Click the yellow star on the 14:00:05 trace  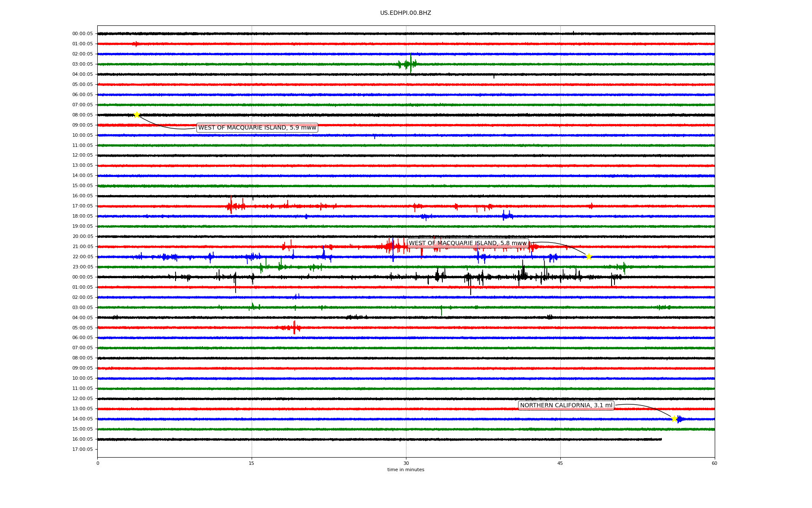(674, 419)
